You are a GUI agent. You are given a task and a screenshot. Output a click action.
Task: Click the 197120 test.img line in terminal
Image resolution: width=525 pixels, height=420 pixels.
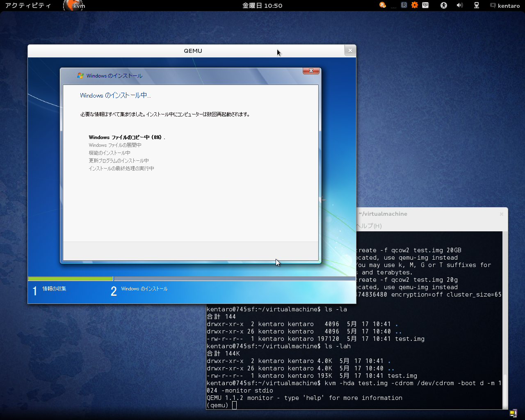(315, 339)
